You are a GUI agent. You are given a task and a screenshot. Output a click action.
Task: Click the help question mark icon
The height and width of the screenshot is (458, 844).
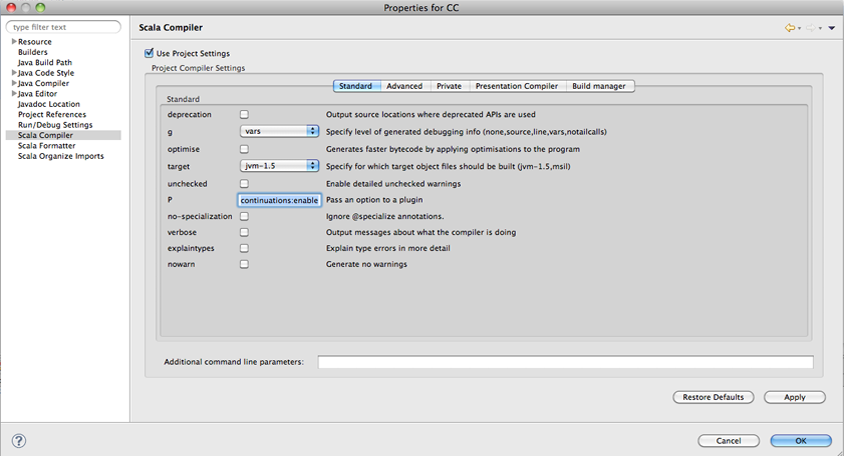point(19,440)
